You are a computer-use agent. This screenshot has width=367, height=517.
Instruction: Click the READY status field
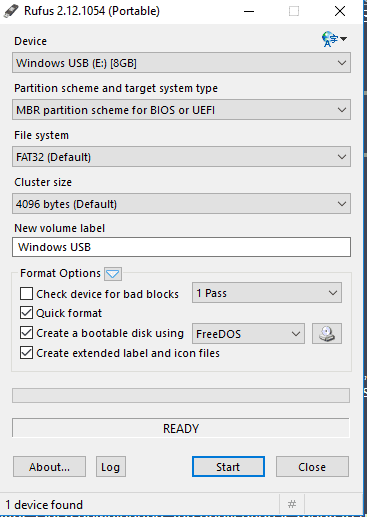coord(181,428)
